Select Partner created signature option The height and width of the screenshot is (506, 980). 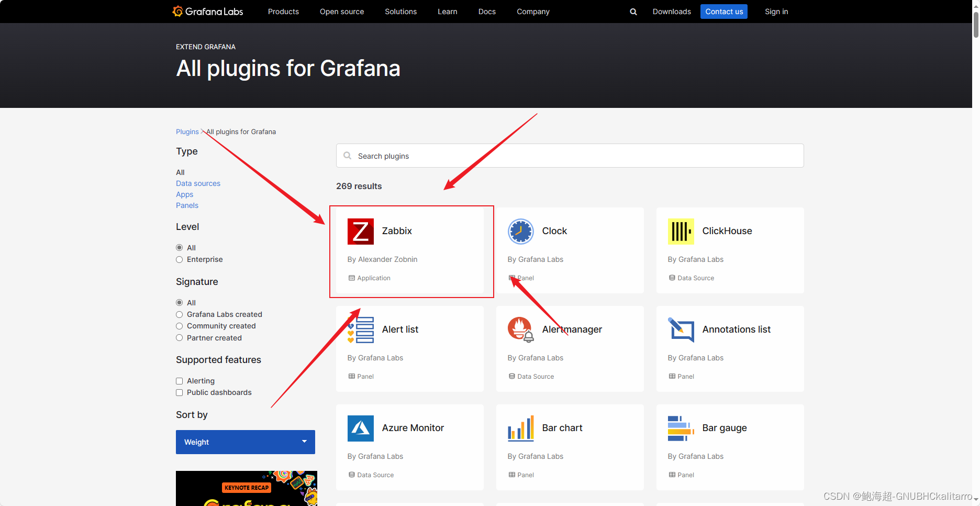[x=180, y=338]
